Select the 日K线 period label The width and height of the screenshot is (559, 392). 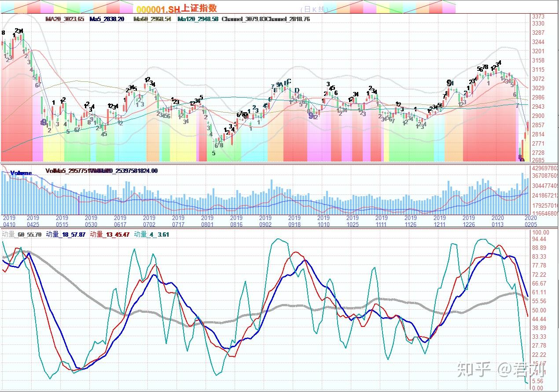tap(314, 9)
